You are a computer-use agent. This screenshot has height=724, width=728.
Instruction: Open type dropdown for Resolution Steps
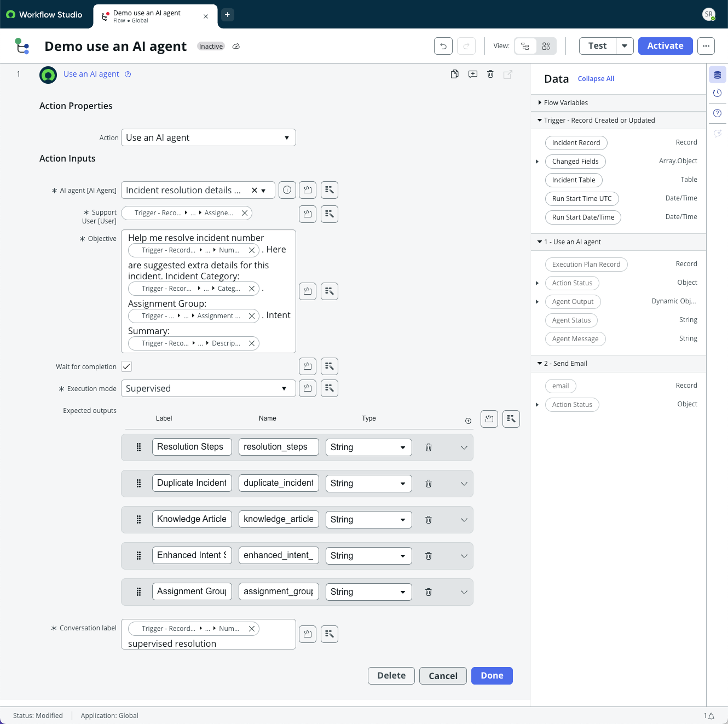pos(369,447)
